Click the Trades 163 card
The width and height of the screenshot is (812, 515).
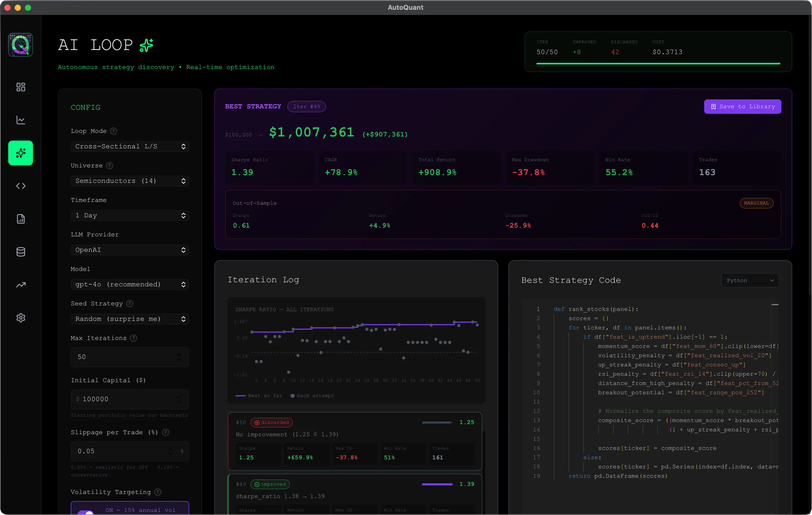[x=737, y=168]
